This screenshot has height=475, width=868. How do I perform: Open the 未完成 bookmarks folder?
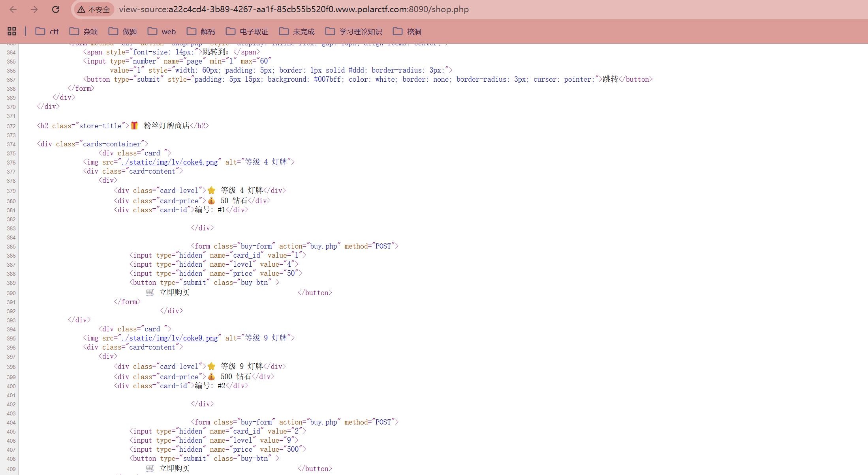297,32
